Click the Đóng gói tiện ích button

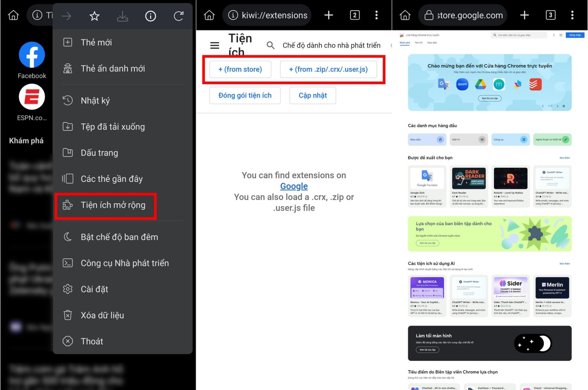pyautogui.click(x=245, y=95)
